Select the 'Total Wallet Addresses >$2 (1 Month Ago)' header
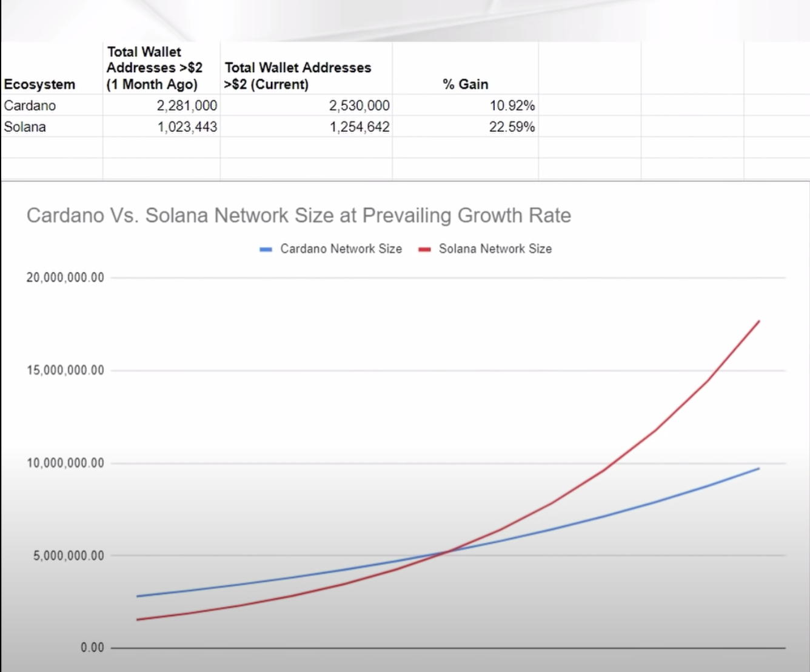 [x=161, y=68]
